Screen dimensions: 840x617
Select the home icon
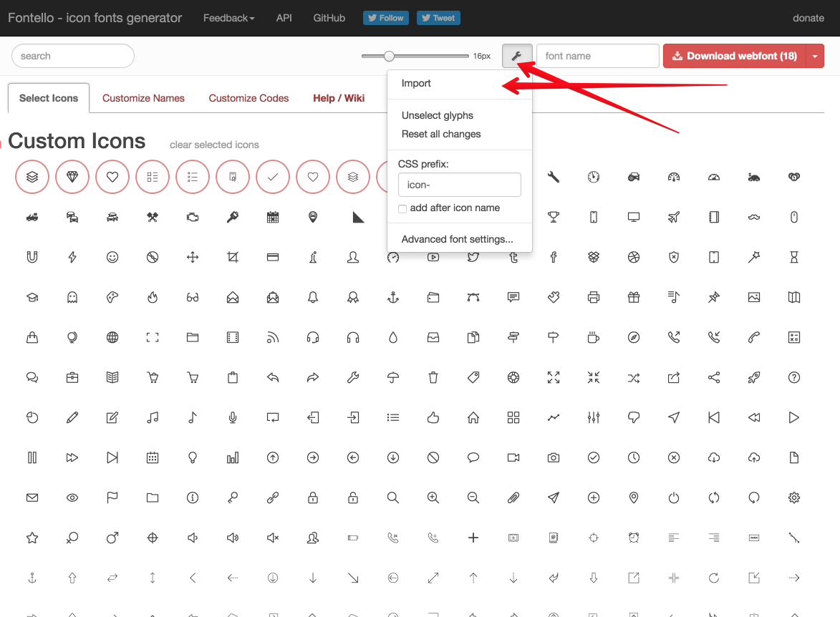pos(473,417)
